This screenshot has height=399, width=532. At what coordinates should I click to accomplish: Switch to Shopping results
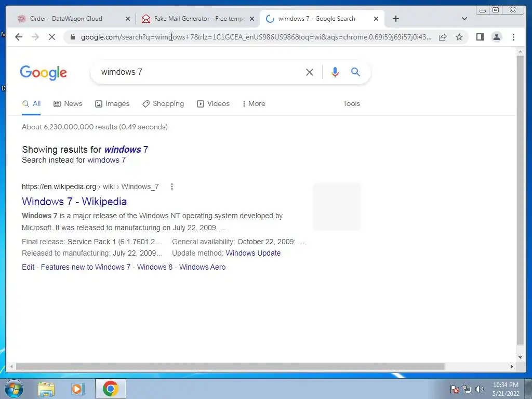pyautogui.click(x=163, y=104)
